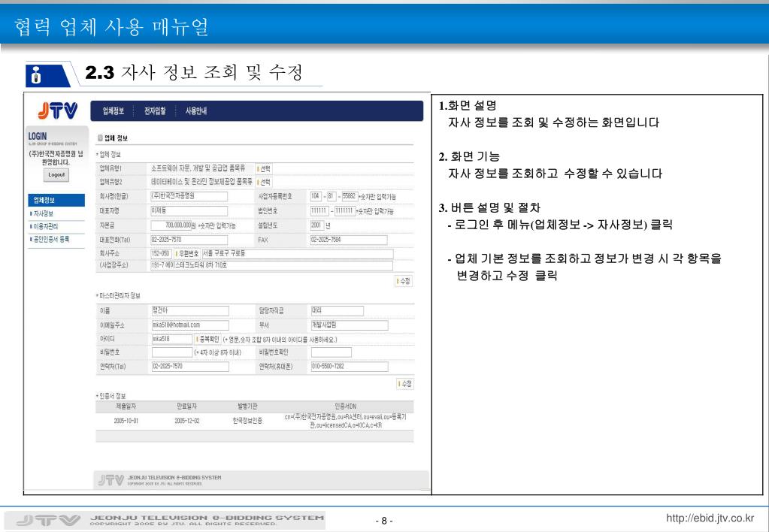Click the certificate DN text starting with cn=
Image resolution: width=769 pixels, height=532 pixels.
[346, 422]
